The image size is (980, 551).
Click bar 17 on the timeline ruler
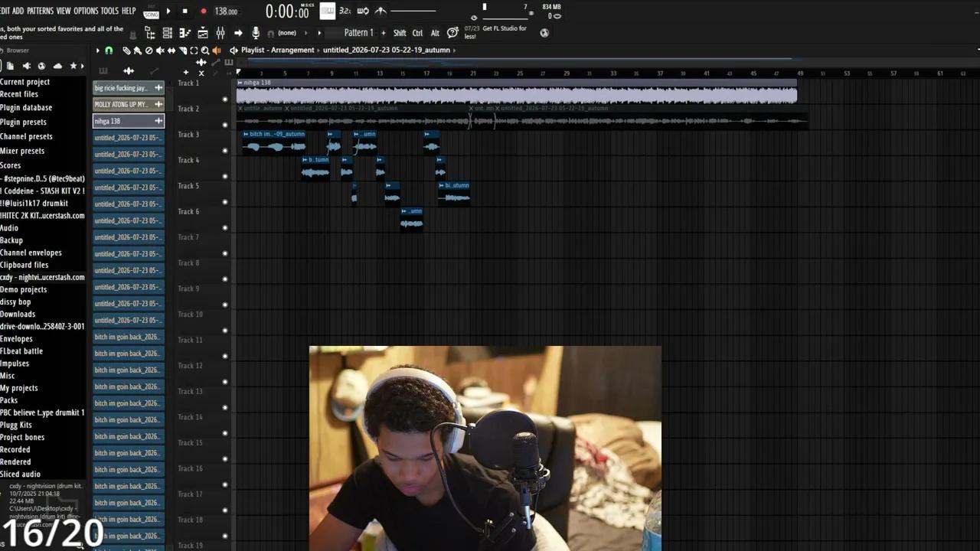tap(426, 73)
